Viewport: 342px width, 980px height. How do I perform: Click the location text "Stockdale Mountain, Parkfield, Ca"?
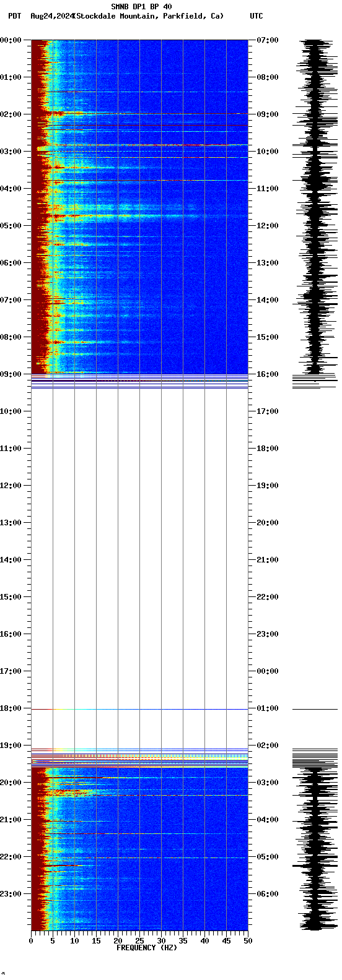pyautogui.click(x=148, y=16)
